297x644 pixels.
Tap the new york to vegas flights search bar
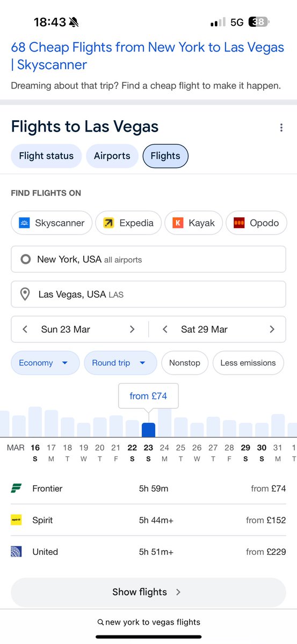pyautogui.click(x=148, y=623)
